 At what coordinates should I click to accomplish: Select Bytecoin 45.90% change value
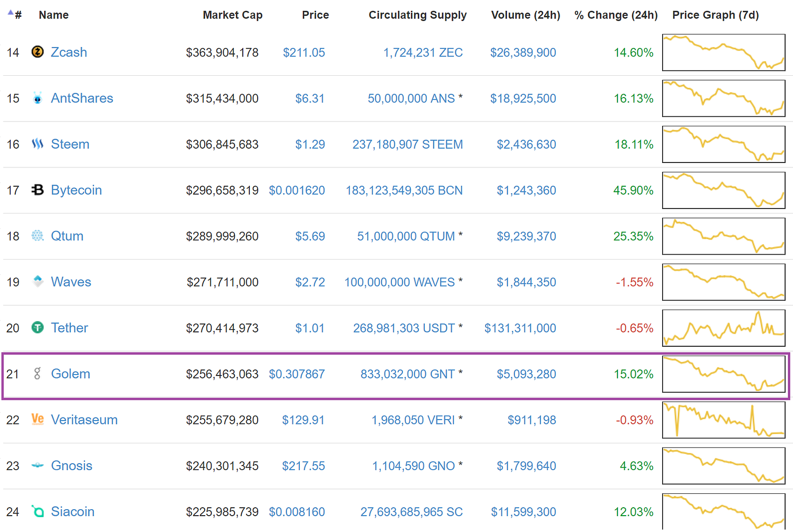[633, 190]
